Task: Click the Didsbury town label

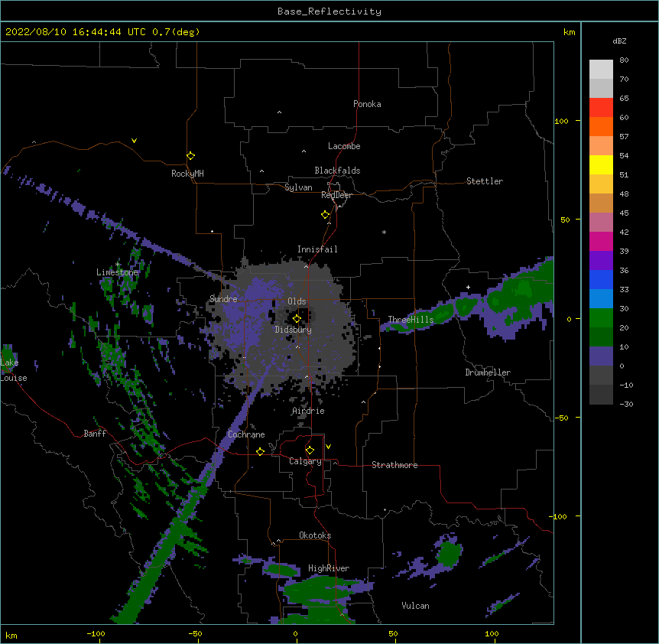Action: pyautogui.click(x=293, y=330)
